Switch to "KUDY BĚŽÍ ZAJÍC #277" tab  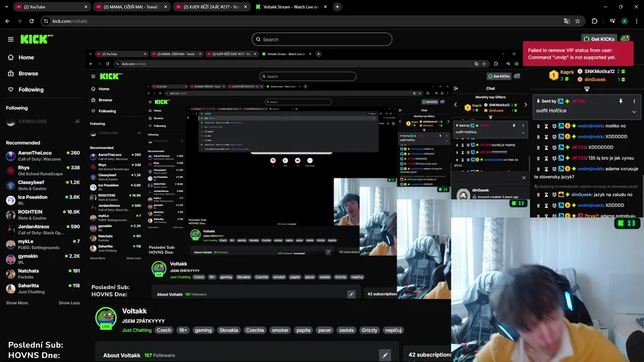[x=210, y=7]
